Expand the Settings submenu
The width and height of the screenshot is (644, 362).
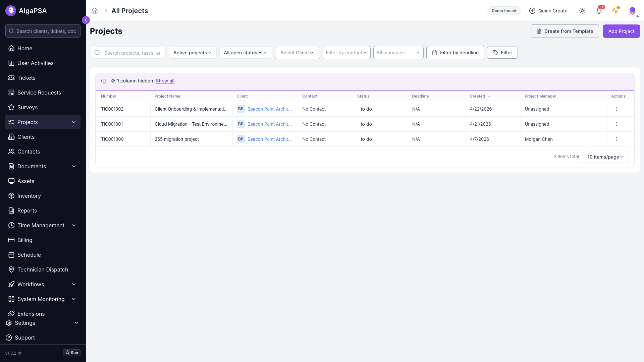point(76,323)
